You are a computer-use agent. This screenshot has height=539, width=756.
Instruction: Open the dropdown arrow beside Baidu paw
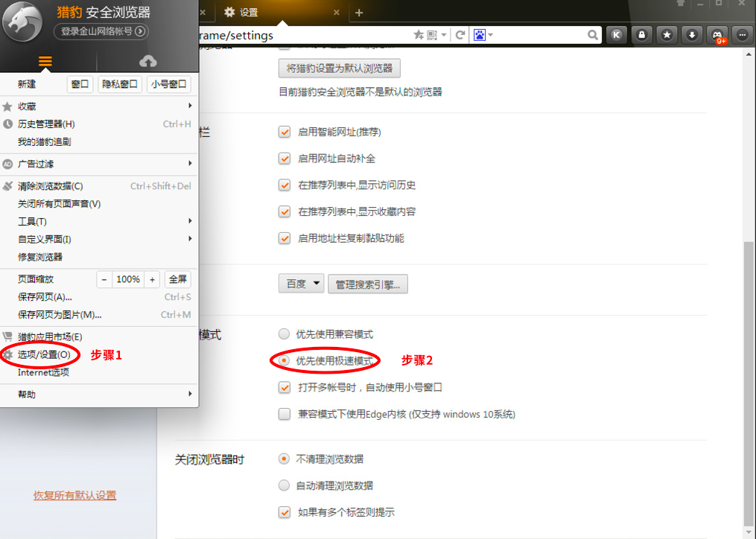tap(490, 35)
